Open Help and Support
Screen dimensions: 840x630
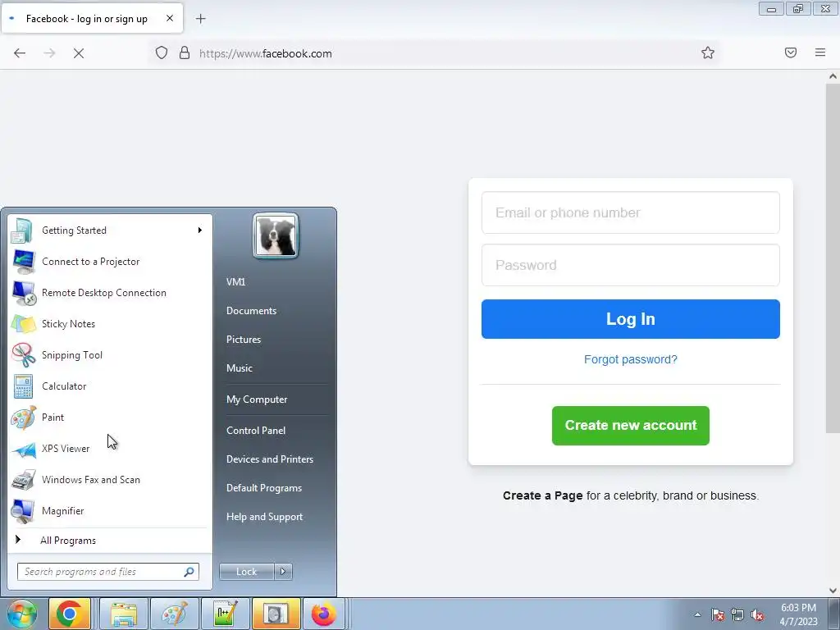point(264,517)
